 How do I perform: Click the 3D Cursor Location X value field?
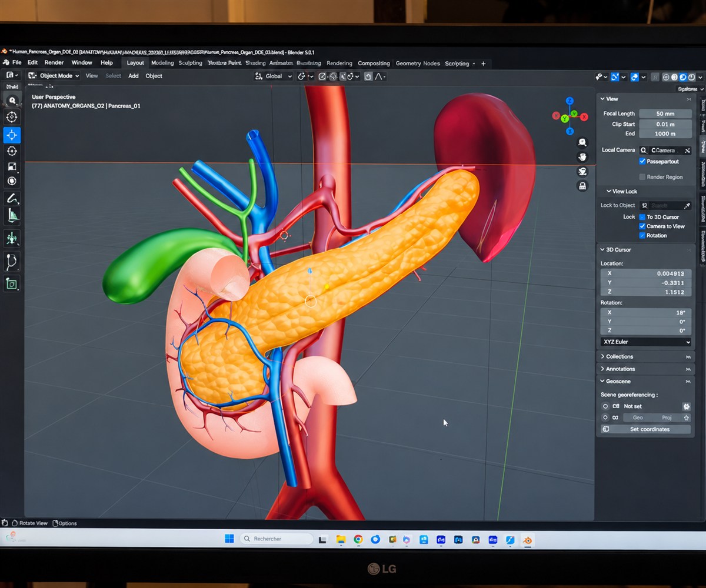pyautogui.click(x=646, y=273)
